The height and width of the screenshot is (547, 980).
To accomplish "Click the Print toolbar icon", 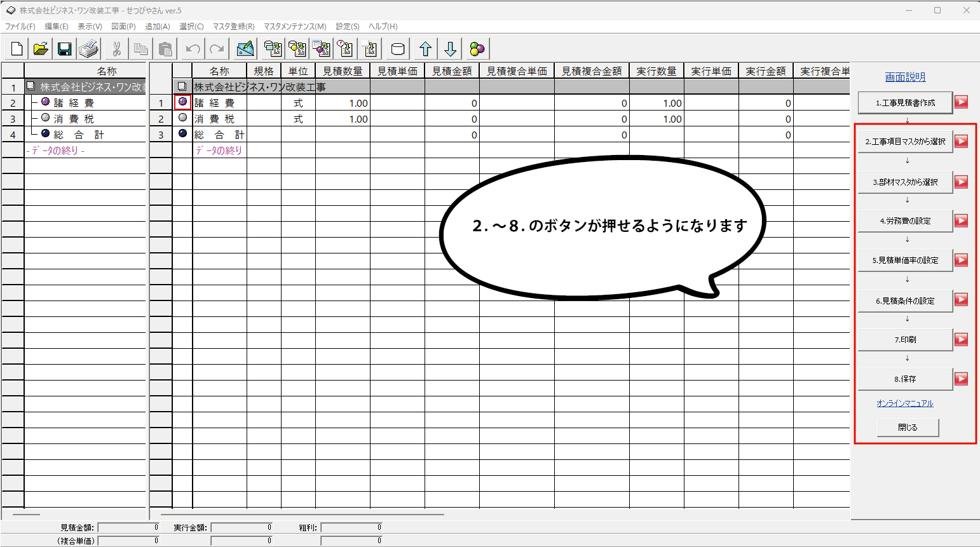I will coord(88,49).
